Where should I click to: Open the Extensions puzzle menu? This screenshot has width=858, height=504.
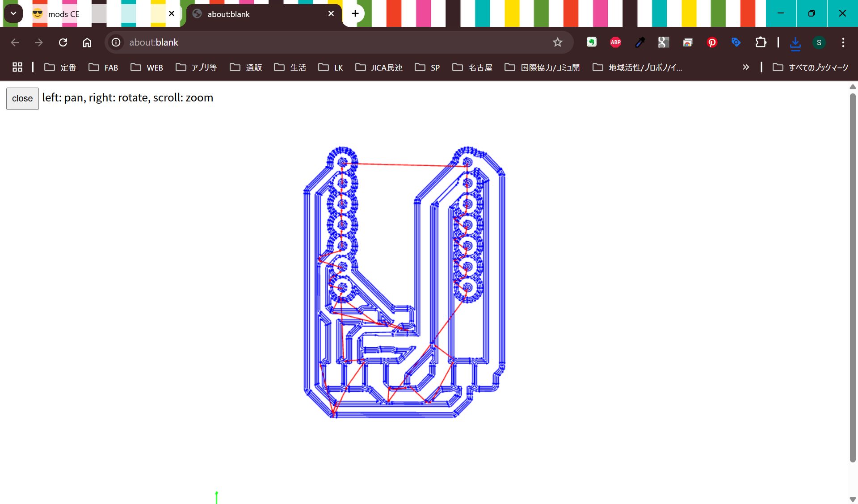click(761, 42)
